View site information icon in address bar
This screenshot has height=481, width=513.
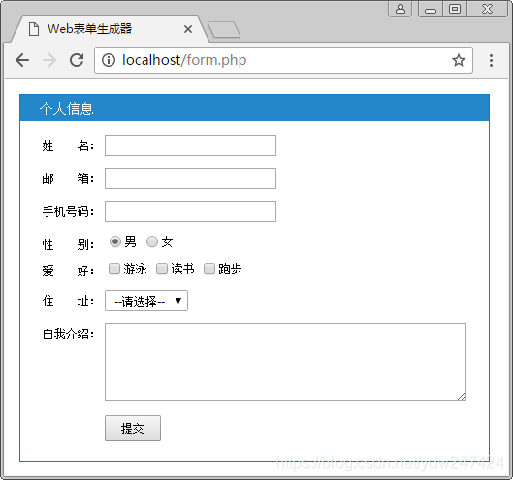coord(108,60)
